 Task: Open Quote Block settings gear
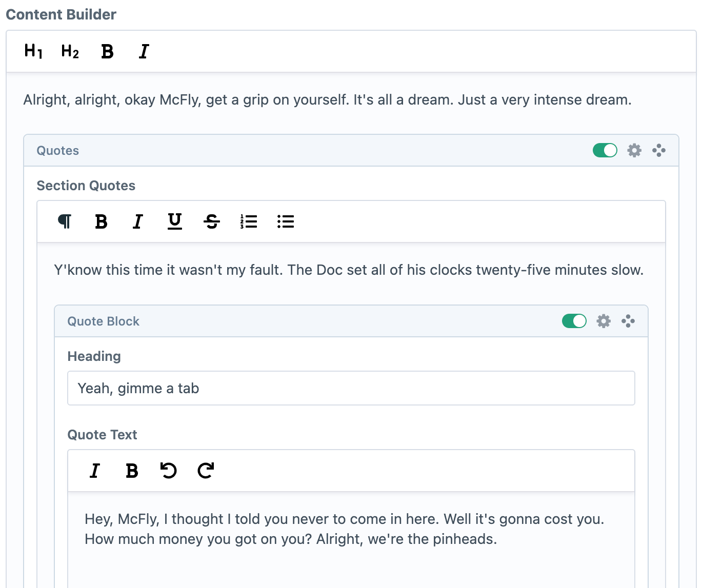coord(604,321)
